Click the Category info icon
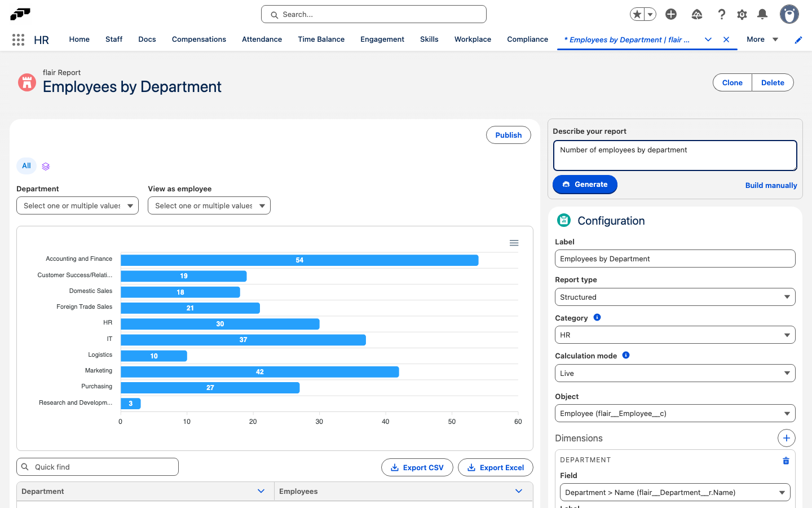 point(597,317)
